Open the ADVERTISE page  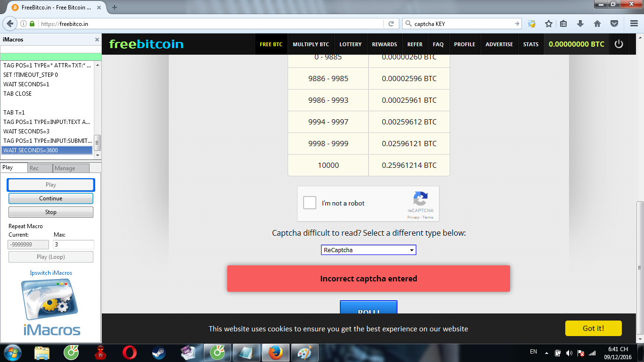tap(499, 44)
